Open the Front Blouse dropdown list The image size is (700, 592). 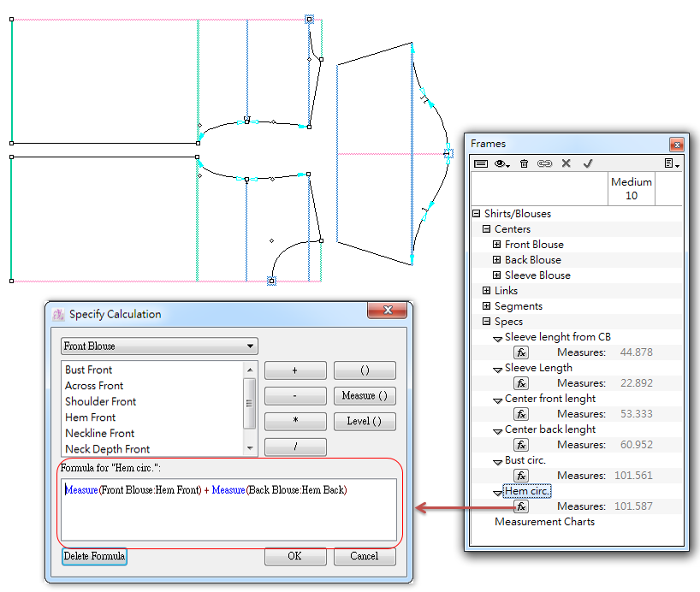[x=159, y=346]
